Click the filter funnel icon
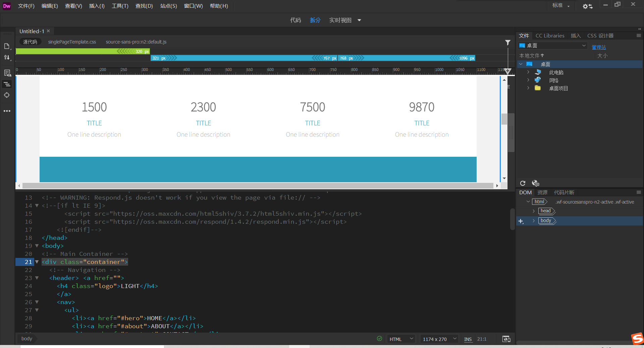The height and width of the screenshot is (348, 644). (x=508, y=43)
